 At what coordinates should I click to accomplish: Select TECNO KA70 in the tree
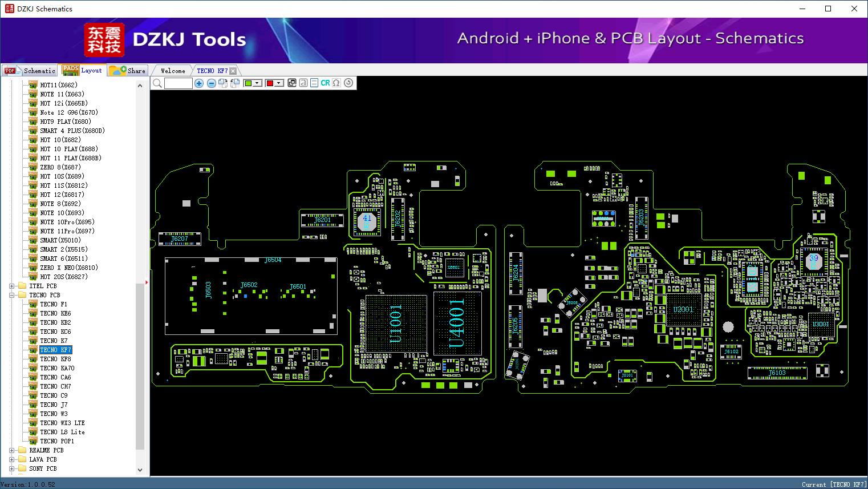tap(57, 368)
